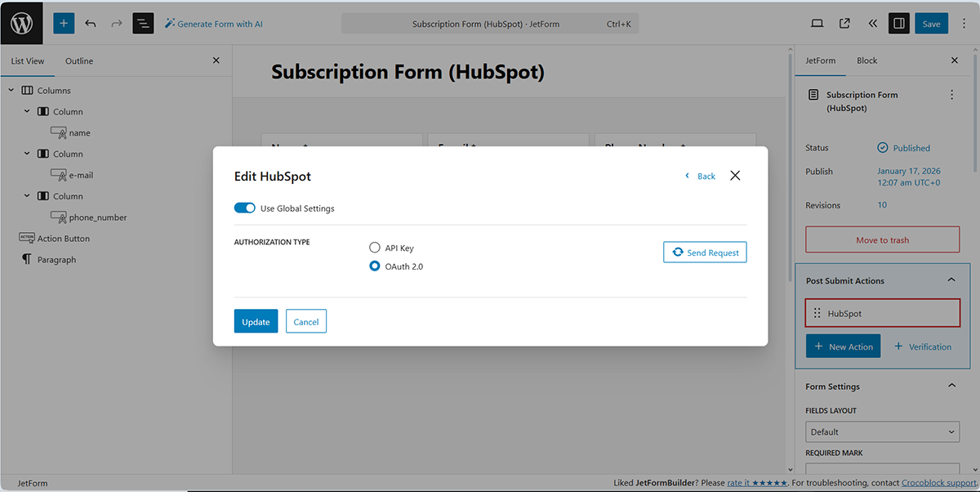
Task: Click Generate Form with AI
Action: tap(213, 24)
